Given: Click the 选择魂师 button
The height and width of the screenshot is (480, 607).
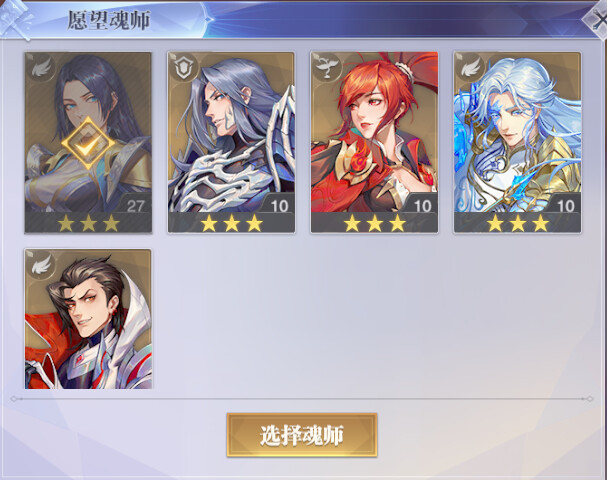Looking at the screenshot, I should pos(302,435).
